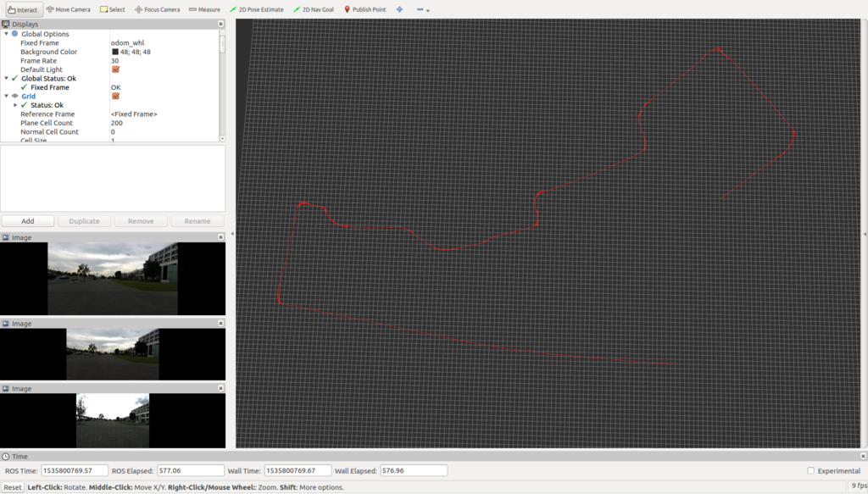
Task: Close the third Image panel
Action: (x=221, y=388)
